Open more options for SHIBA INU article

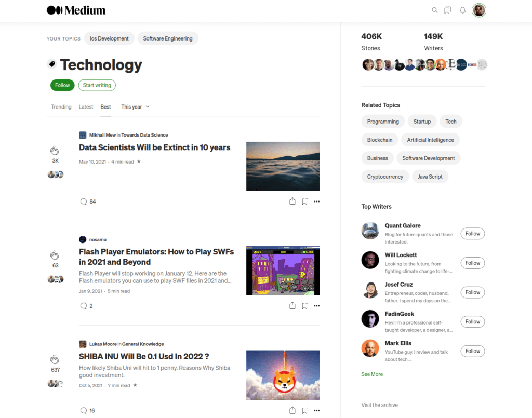[316, 411]
